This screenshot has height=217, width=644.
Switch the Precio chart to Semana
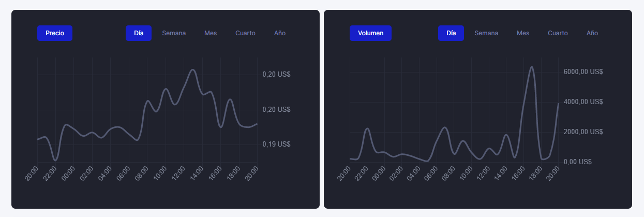(174, 33)
